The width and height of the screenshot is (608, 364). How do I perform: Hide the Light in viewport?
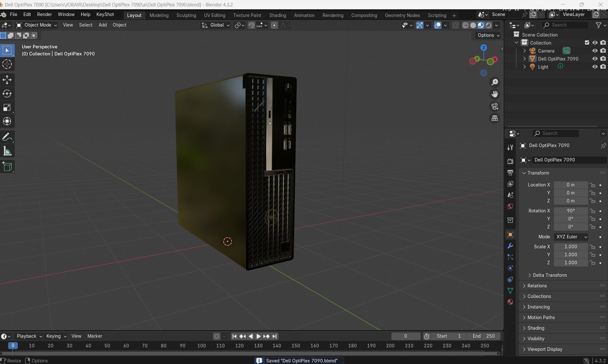tap(595, 67)
